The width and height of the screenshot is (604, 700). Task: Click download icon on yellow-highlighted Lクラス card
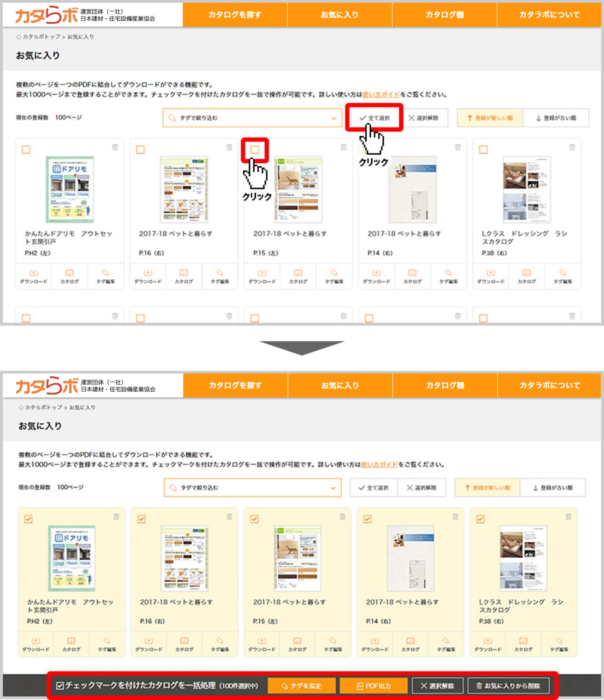(x=488, y=643)
